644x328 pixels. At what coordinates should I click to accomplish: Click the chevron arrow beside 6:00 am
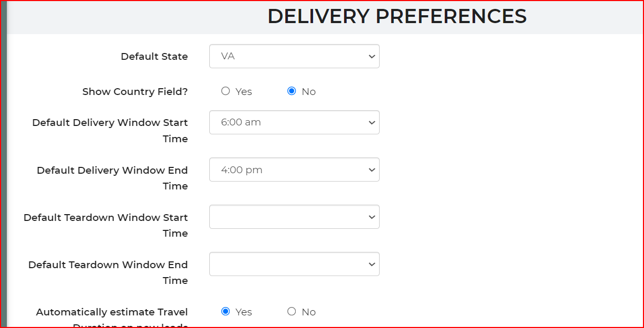372,122
